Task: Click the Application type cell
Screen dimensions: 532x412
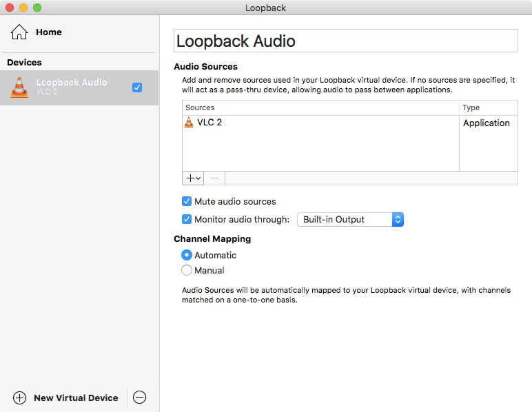Action: (x=487, y=123)
